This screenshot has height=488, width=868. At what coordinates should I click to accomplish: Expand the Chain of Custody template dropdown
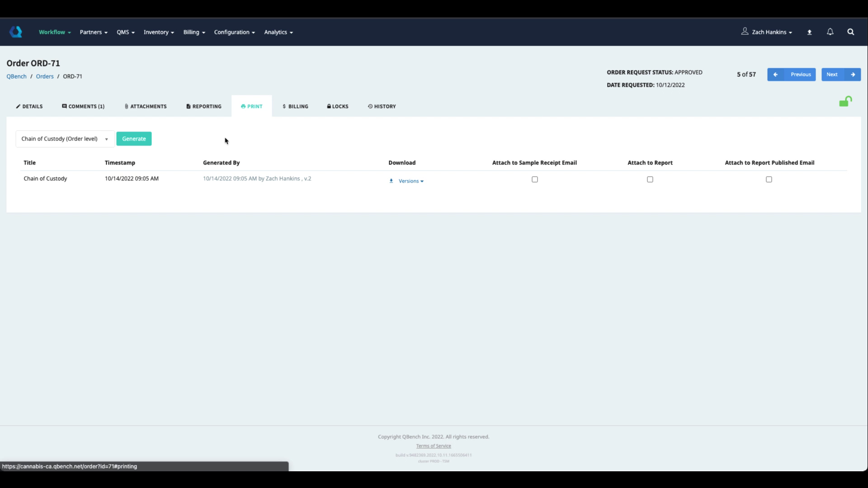click(65, 139)
